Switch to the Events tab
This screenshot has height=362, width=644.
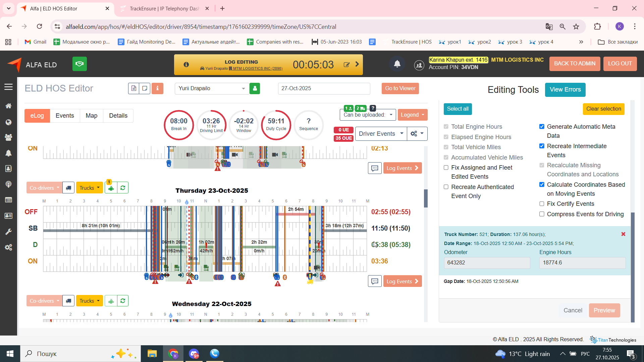click(65, 116)
